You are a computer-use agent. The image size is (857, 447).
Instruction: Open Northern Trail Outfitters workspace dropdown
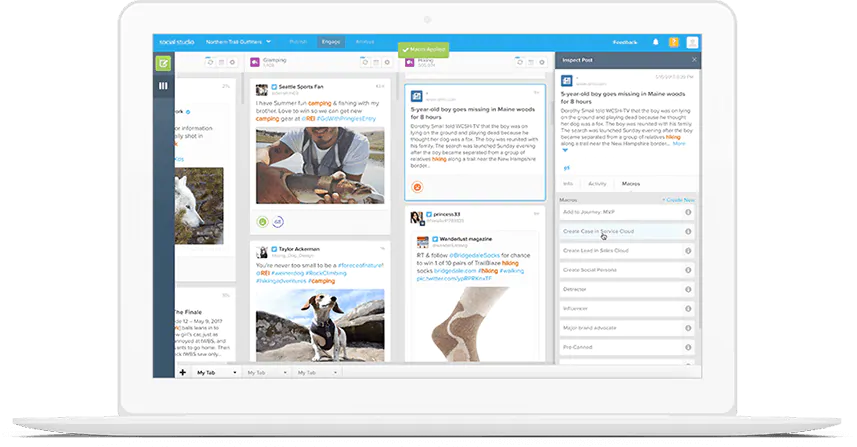(x=238, y=42)
